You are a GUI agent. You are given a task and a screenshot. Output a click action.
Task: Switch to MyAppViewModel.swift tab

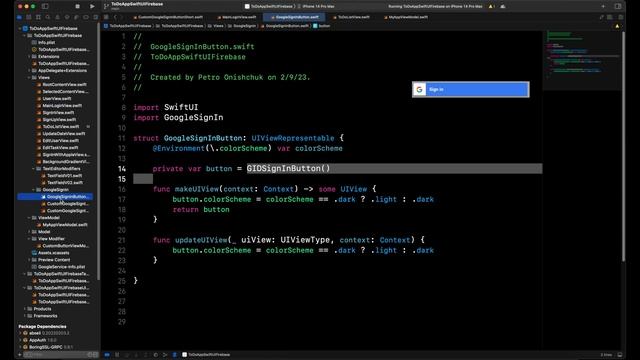(x=406, y=17)
